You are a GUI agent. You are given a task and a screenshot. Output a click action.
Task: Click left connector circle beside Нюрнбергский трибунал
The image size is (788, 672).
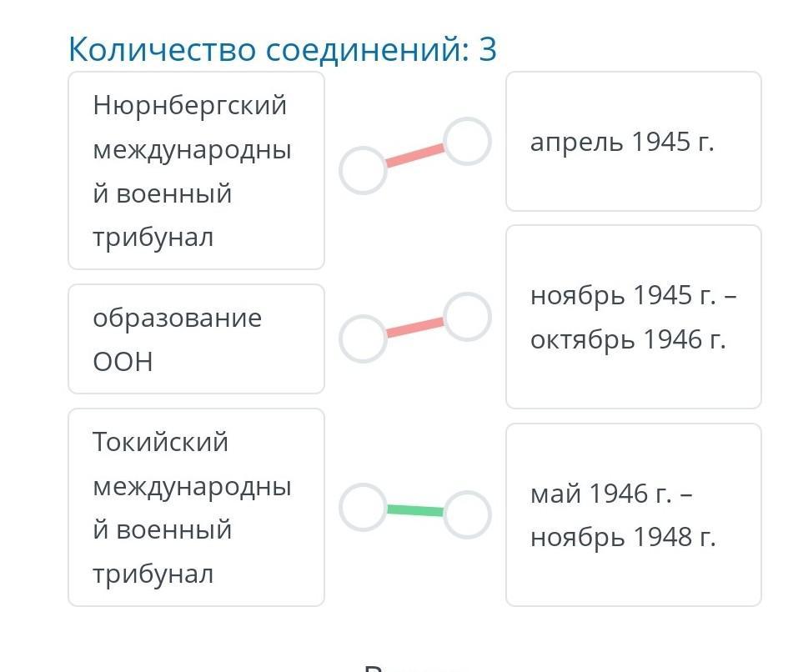click(363, 170)
